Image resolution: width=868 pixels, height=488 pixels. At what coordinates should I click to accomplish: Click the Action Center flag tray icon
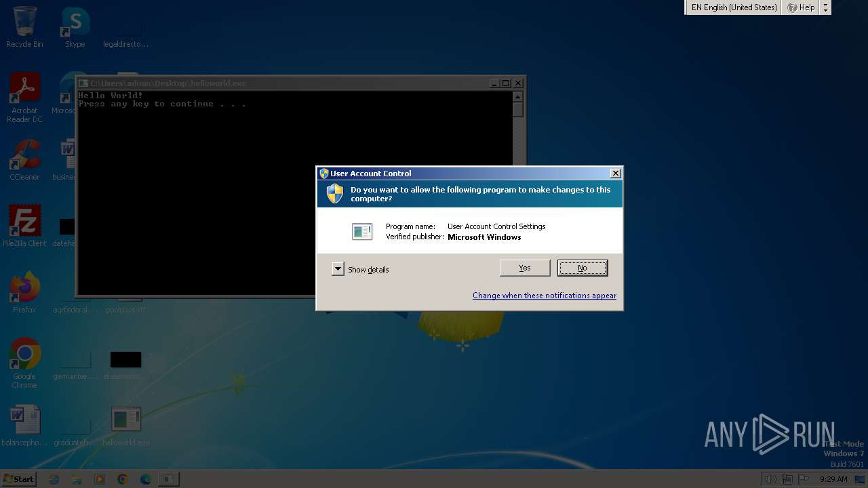pyautogui.click(x=804, y=479)
